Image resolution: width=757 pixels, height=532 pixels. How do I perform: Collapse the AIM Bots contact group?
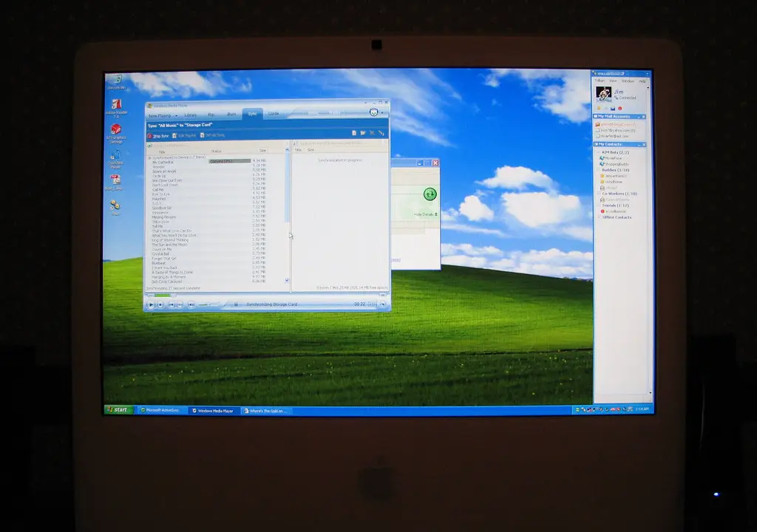599,152
